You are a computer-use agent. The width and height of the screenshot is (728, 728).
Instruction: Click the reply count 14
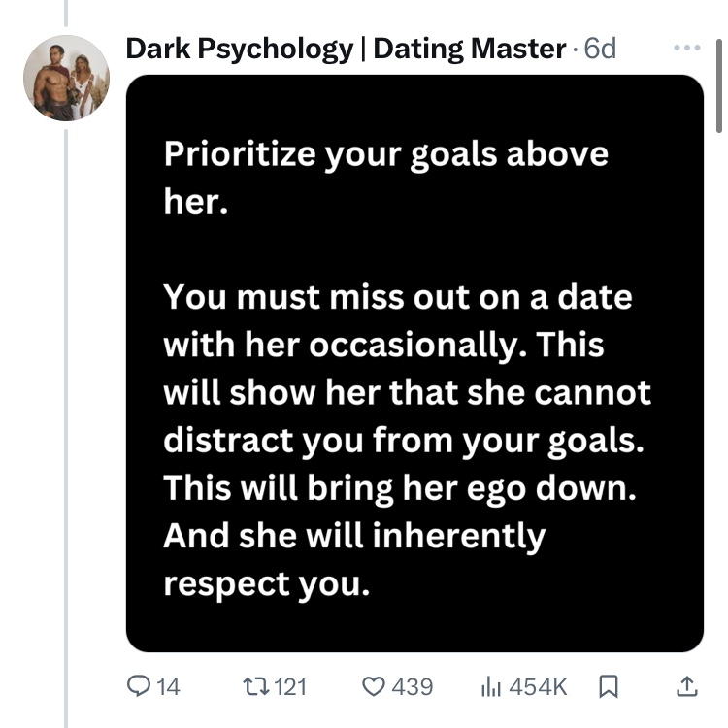click(x=168, y=686)
